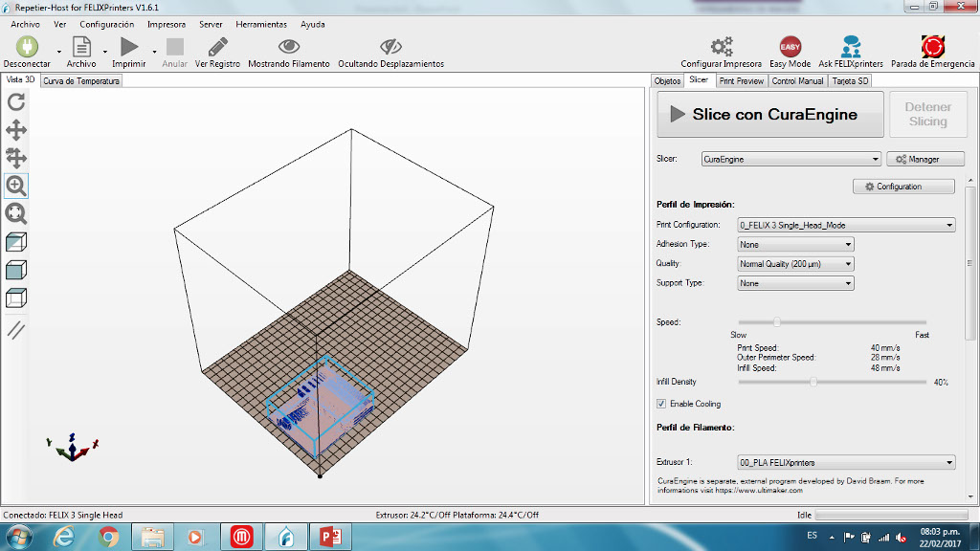The width and height of the screenshot is (980, 551).
Task: Toggle Ocultando Desplazamientos eye icon
Action: 390,46
